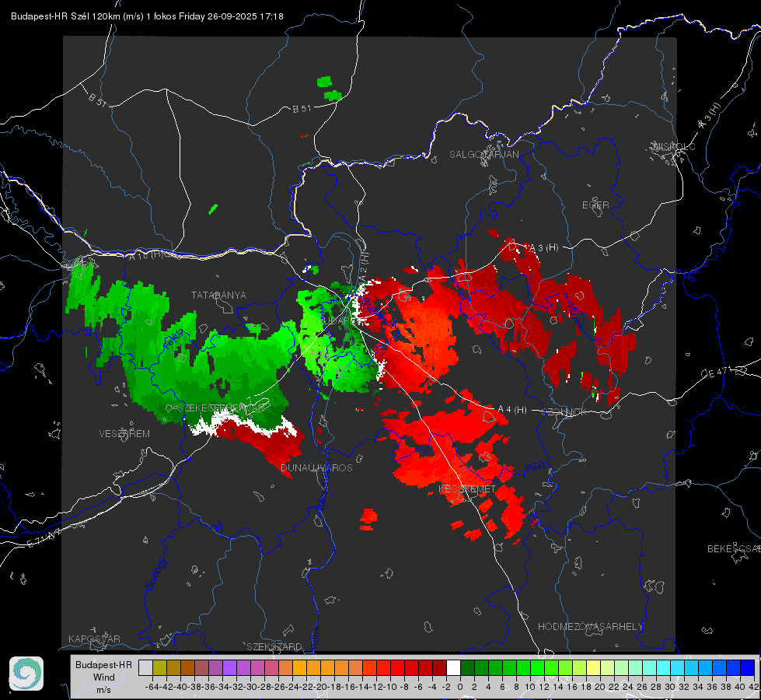Click the legend value -22

point(306,687)
